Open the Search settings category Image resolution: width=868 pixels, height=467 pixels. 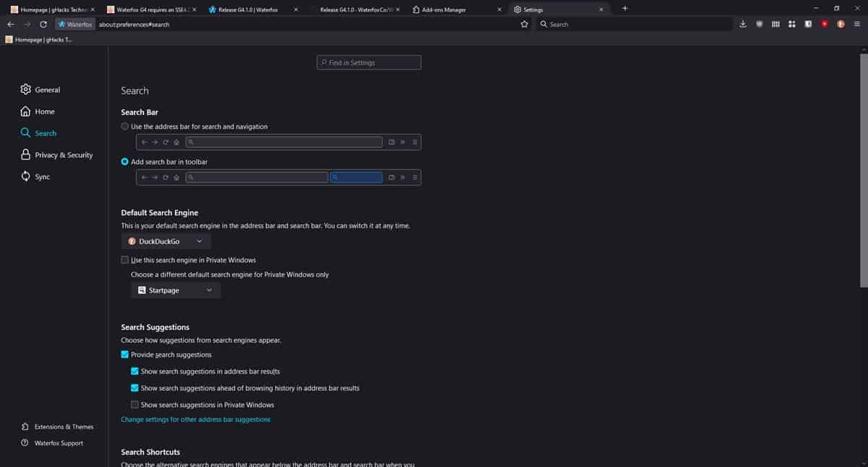pos(46,133)
